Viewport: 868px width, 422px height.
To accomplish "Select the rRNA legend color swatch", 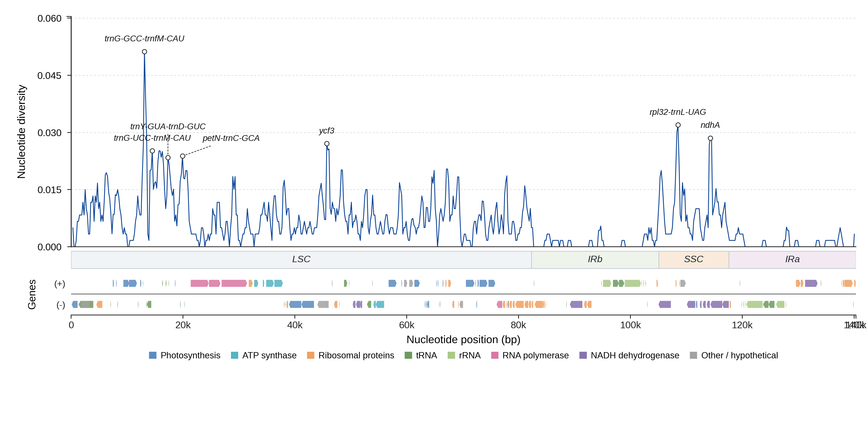I will (451, 355).
